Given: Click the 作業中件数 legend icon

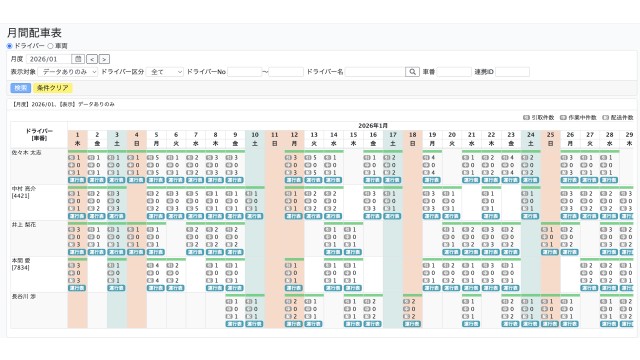Looking at the screenshot, I should pyautogui.click(x=563, y=118).
